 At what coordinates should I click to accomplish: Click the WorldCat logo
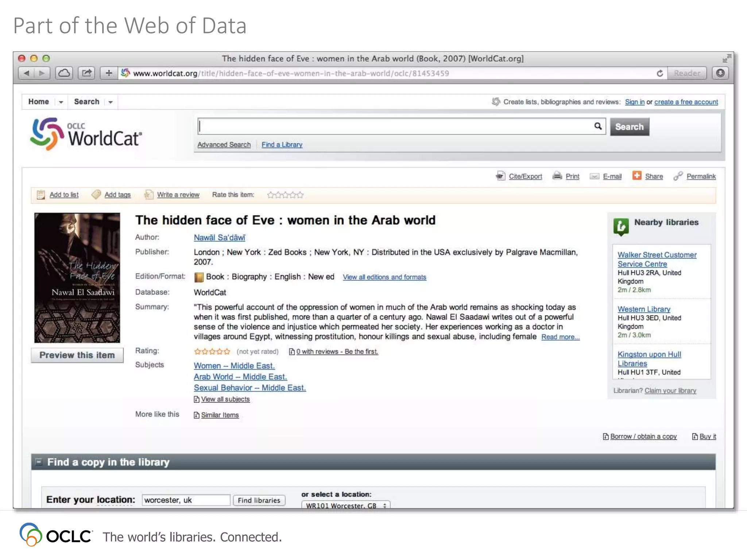(86, 134)
